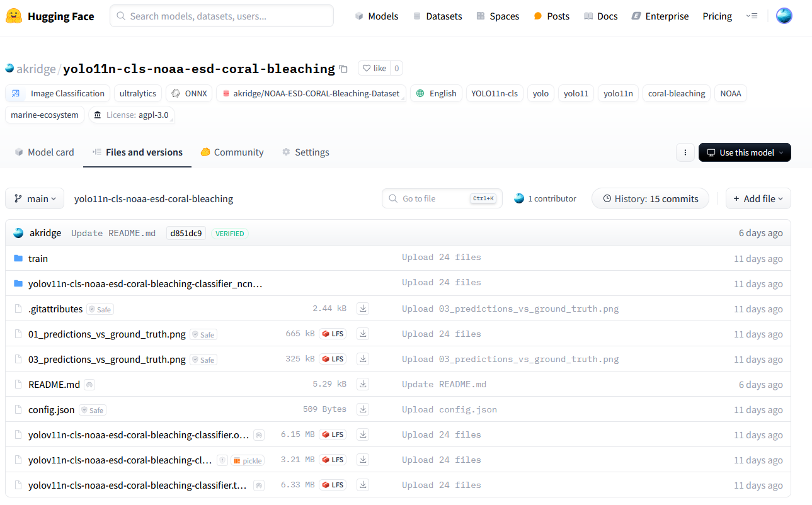The width and height of the screenshot is (812, 505).
Task: Download the README.md file via download icon
Action: (363, 384)
